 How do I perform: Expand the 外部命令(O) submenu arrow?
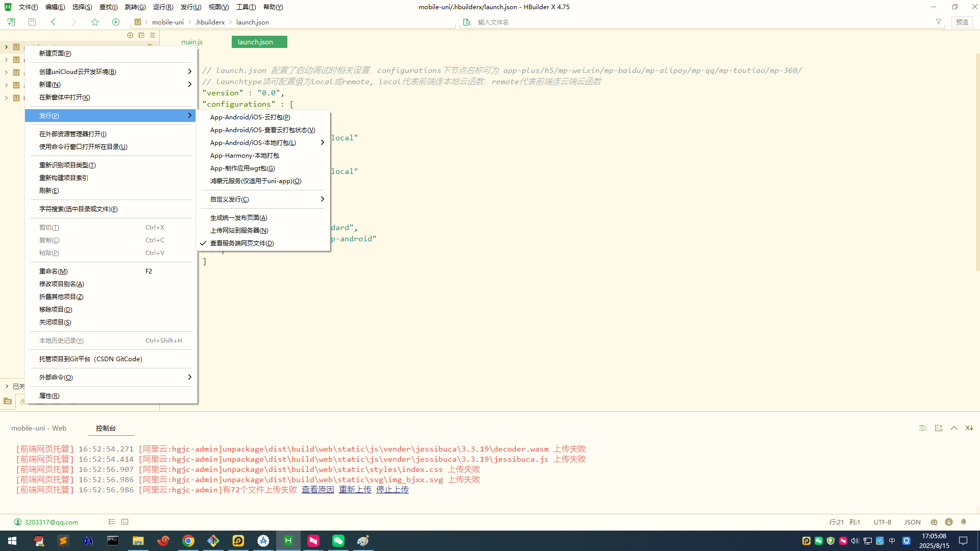click(x=189, y=377)
